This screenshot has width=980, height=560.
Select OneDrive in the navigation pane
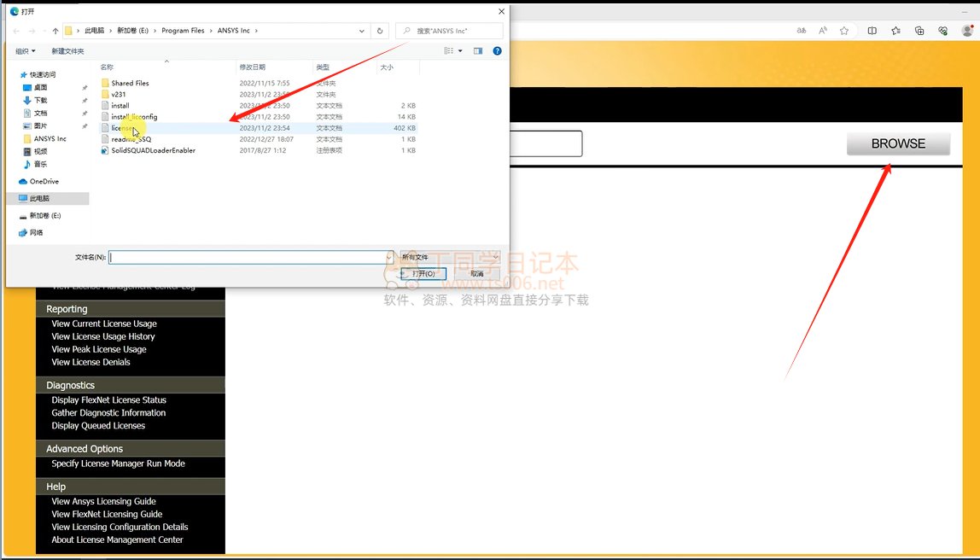(44, 181)
